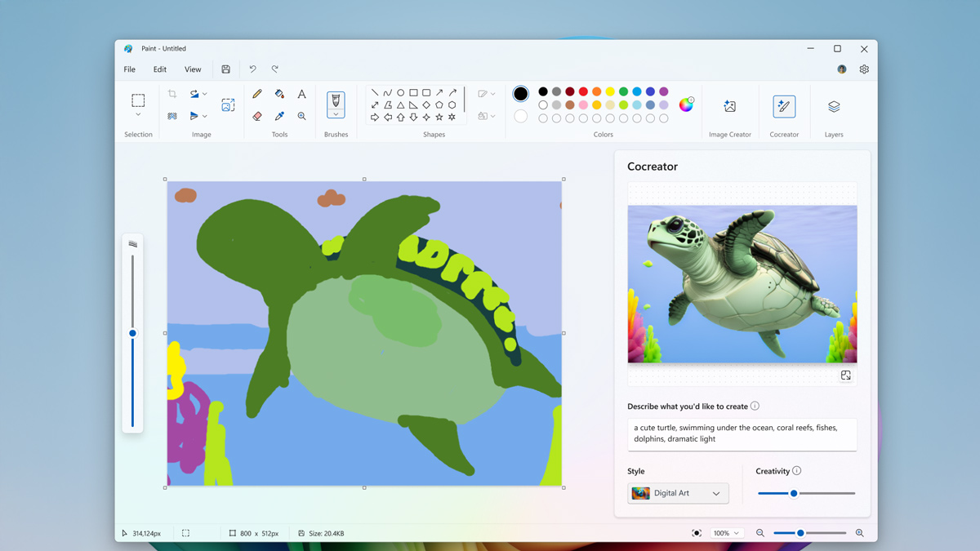Viewport: 980px width, 551px height.
Task: Open the Layers panel
Action: (834, 106)
